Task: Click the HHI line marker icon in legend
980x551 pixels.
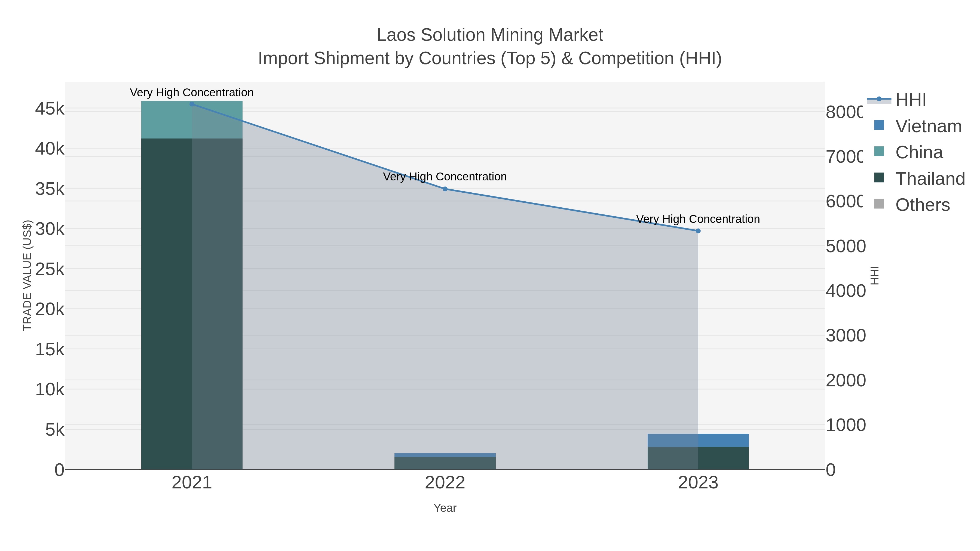Action: coord(879,99)
